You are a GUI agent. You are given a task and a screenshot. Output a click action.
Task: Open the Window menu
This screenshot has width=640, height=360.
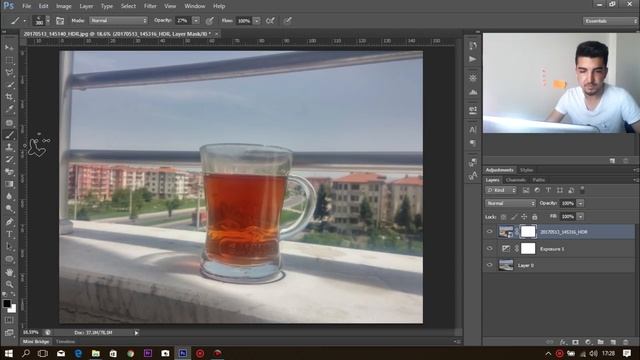click(195, 6)
